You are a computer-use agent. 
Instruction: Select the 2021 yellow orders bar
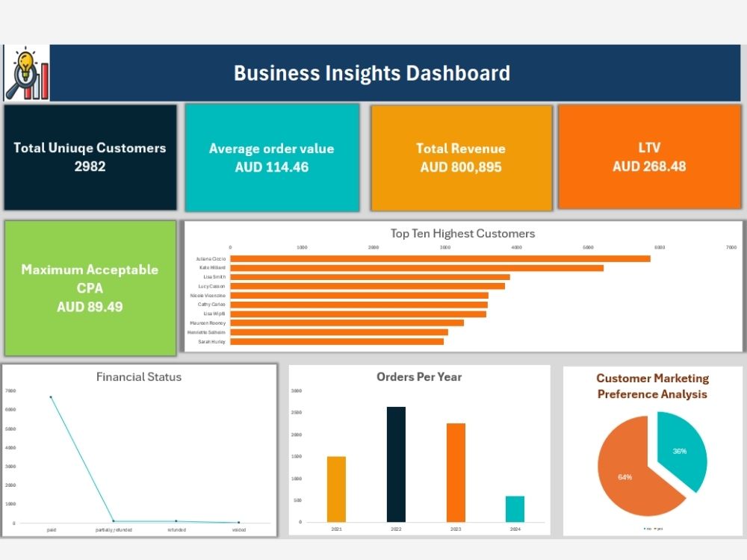coord(336,489)
